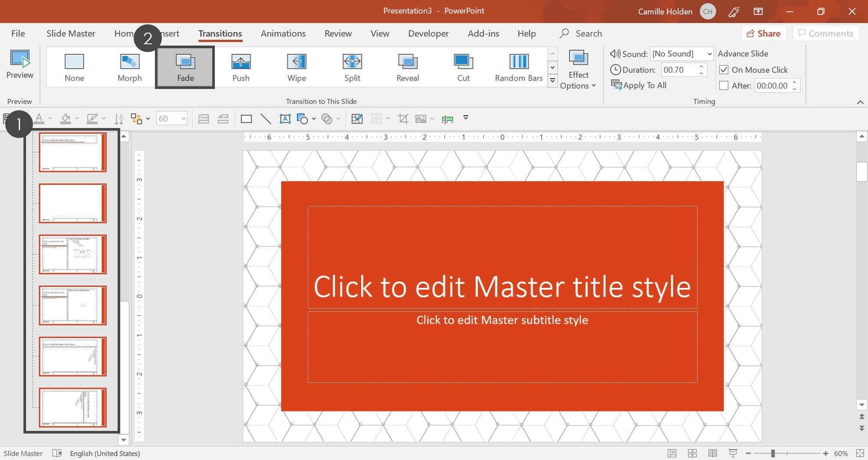Apply the Morph transition

pos(129,67)
